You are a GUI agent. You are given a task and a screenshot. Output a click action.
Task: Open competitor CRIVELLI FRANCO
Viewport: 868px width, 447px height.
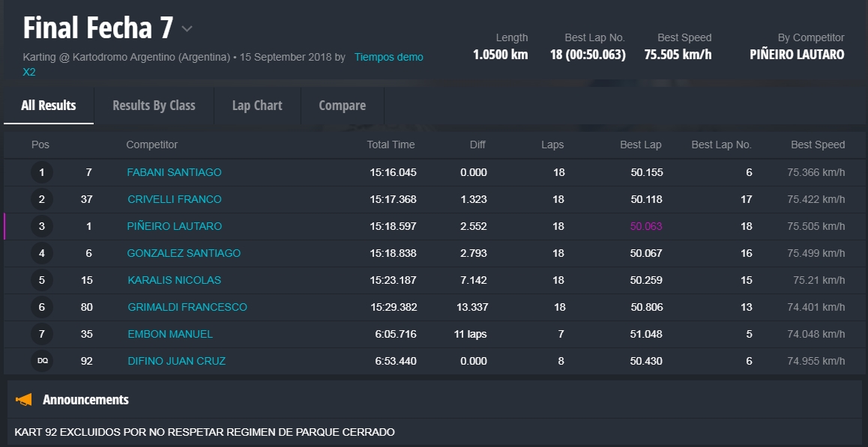(174, 199)
